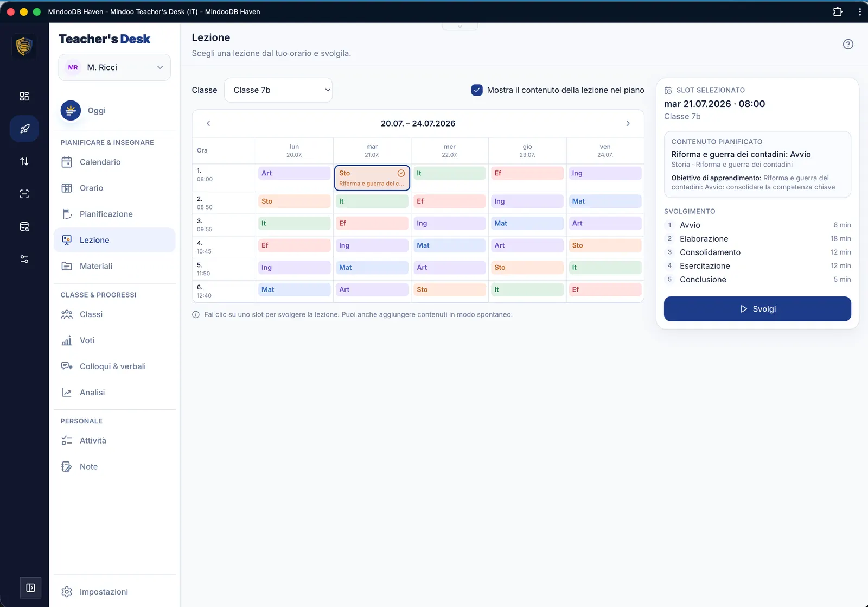The height and width of the screenshot is (607, 868).
Task: Go to previous week with left chevron
Action: 208,123
